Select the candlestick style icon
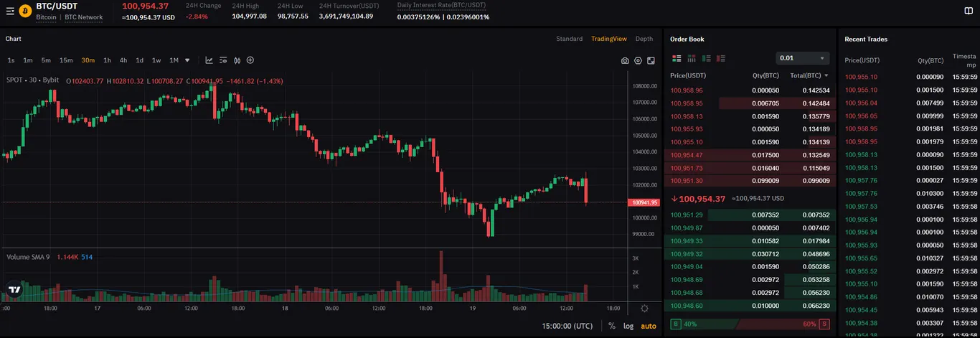 point(237,60)
